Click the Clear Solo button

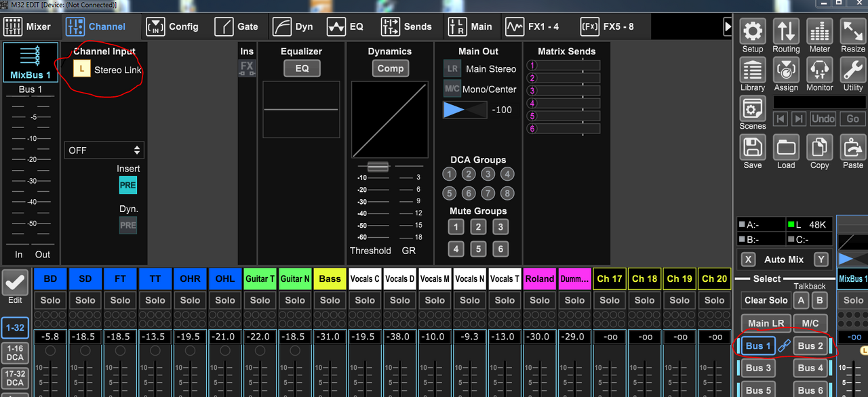[766, 300]
